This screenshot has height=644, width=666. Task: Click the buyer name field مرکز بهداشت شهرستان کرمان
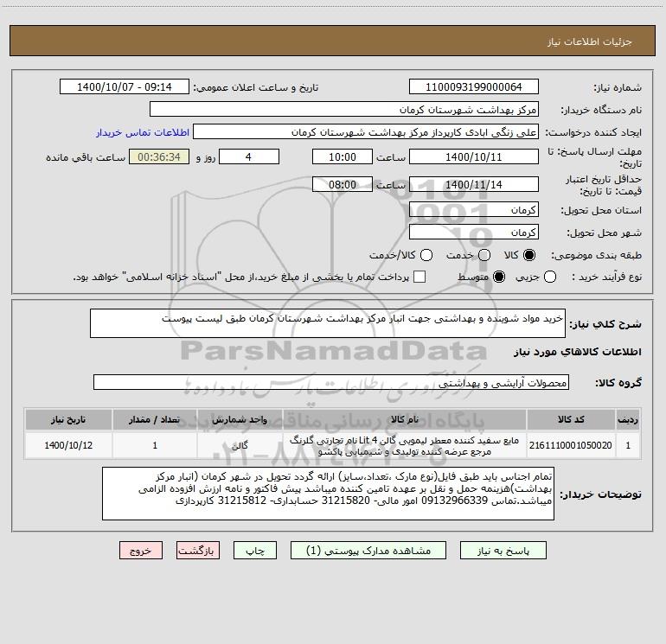[x=344, y=110]
